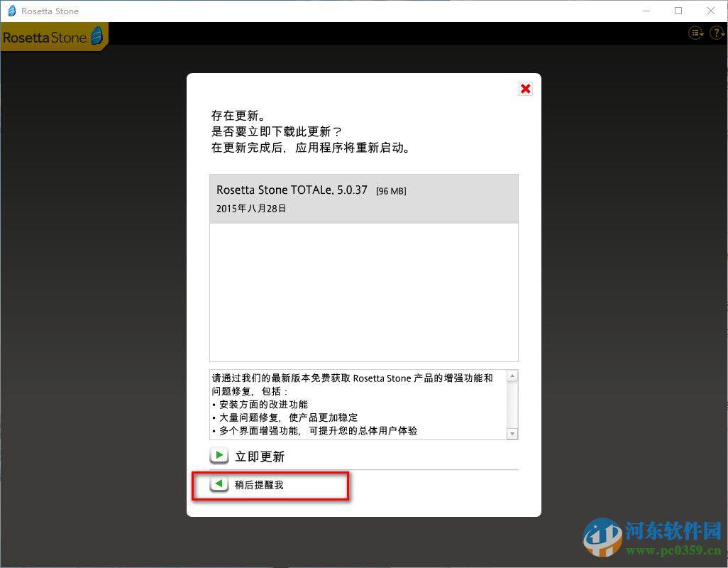Open the dropdown arrow next to the menu icon
Image resolution: width=728 pixels, height=568 pixels.
(703, 33)
